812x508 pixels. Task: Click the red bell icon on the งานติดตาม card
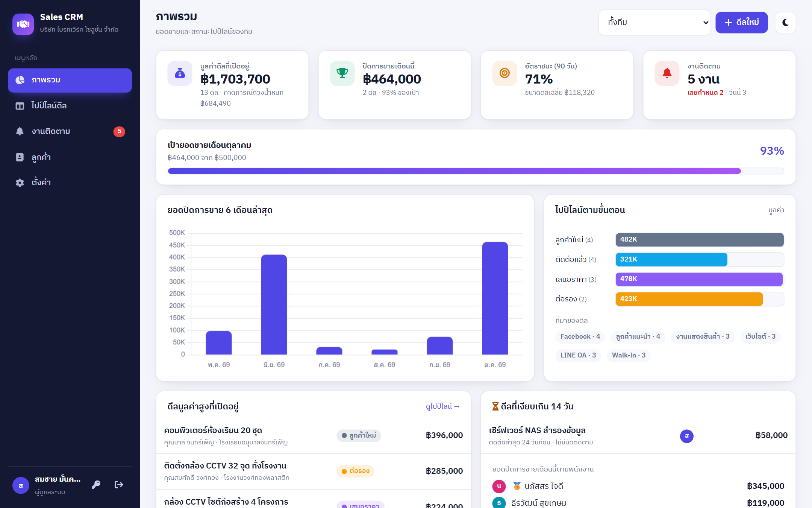[x=667, y=73]
